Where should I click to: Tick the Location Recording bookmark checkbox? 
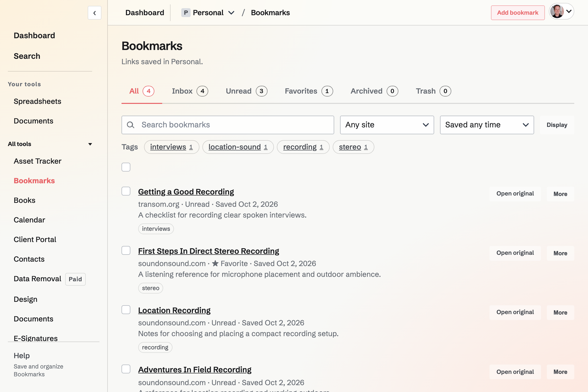click(126, 310)
